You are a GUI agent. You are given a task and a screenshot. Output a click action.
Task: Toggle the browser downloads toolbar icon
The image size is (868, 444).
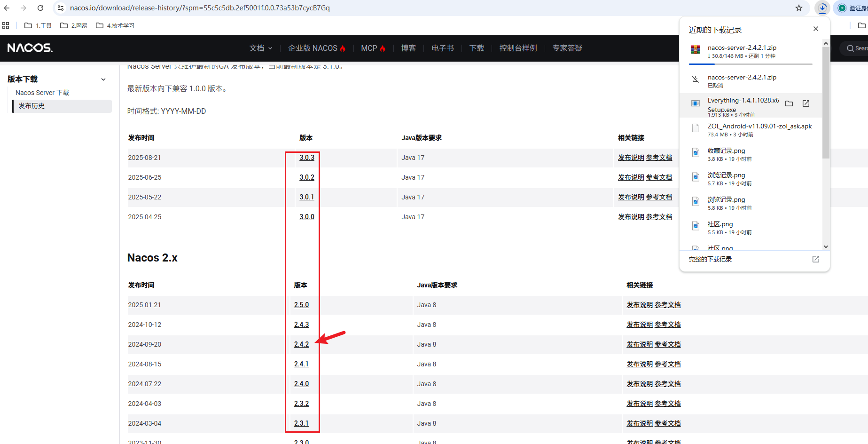(x=822, y=8)
